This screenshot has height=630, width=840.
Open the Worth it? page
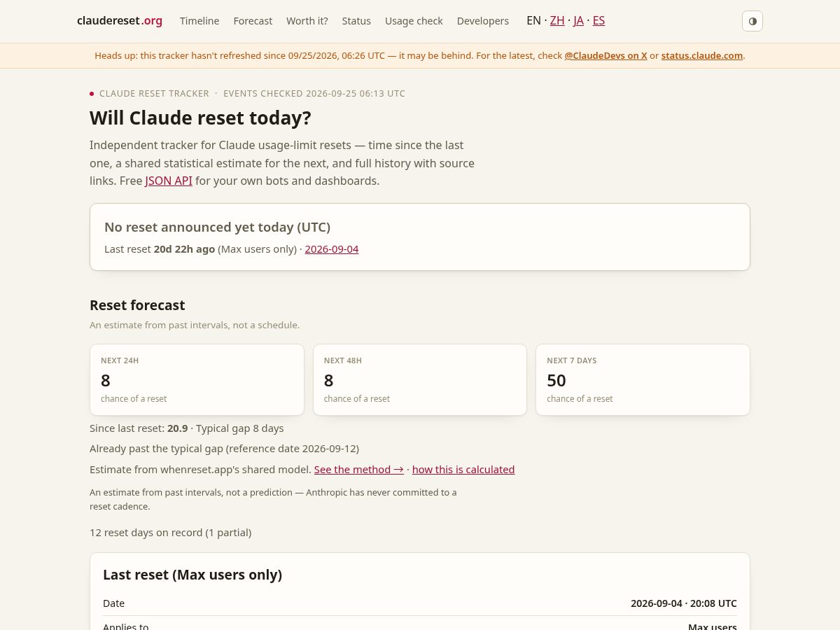pos(307,21)
